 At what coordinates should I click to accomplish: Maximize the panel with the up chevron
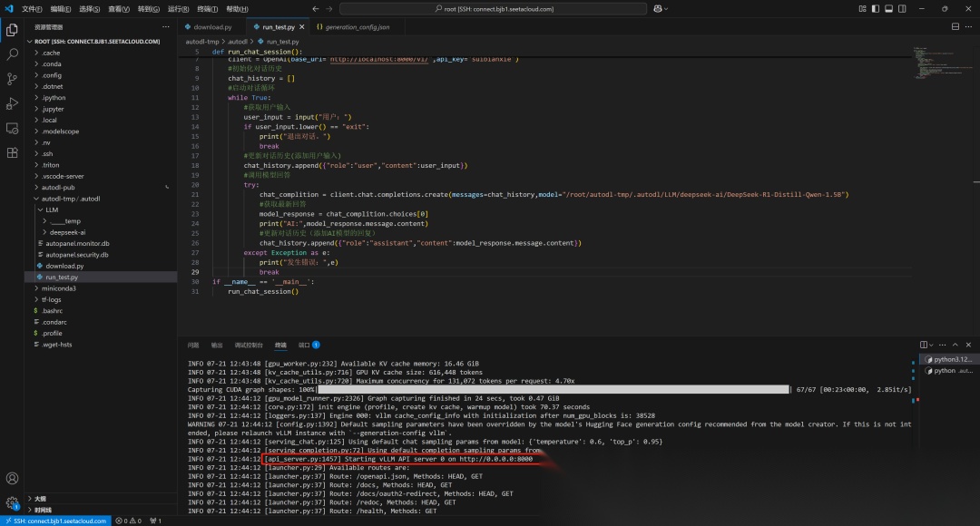coord(955,345)
